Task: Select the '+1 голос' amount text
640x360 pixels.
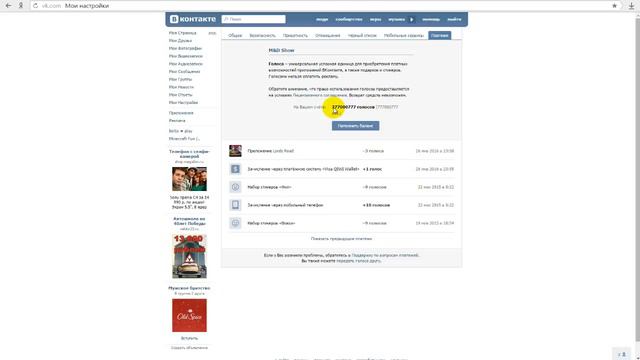Action: tap(372, 169)
